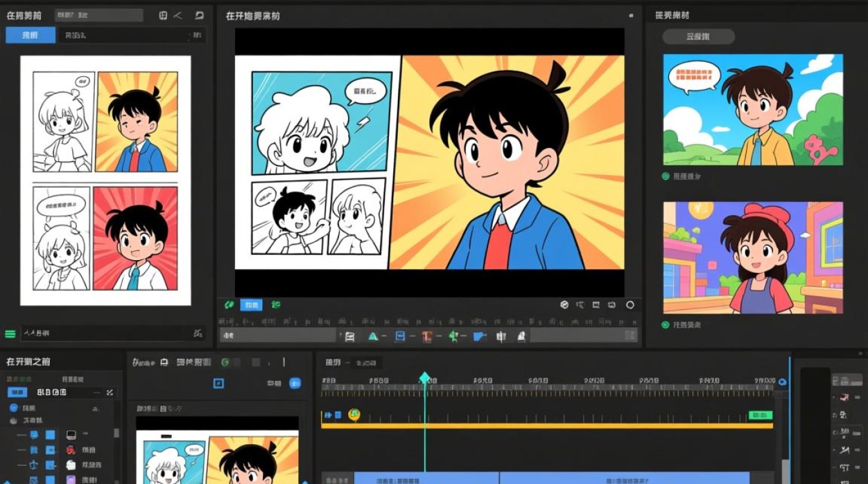Screen dimensions: 868x484
Task: Toggle the blue rounded switch in the lower-middle panel
Action: point(295,383)
